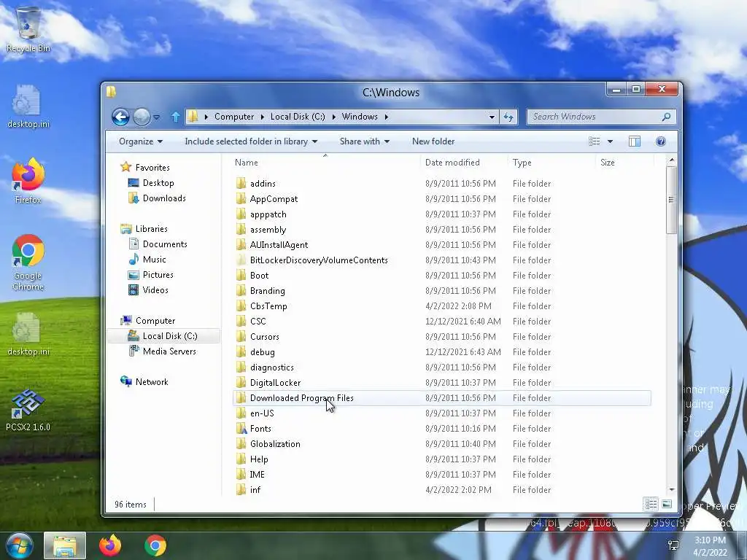Expand the arrow after Windows in breadcrumb
The width and height of the screenshot is (747, 560).
point(387,117)
